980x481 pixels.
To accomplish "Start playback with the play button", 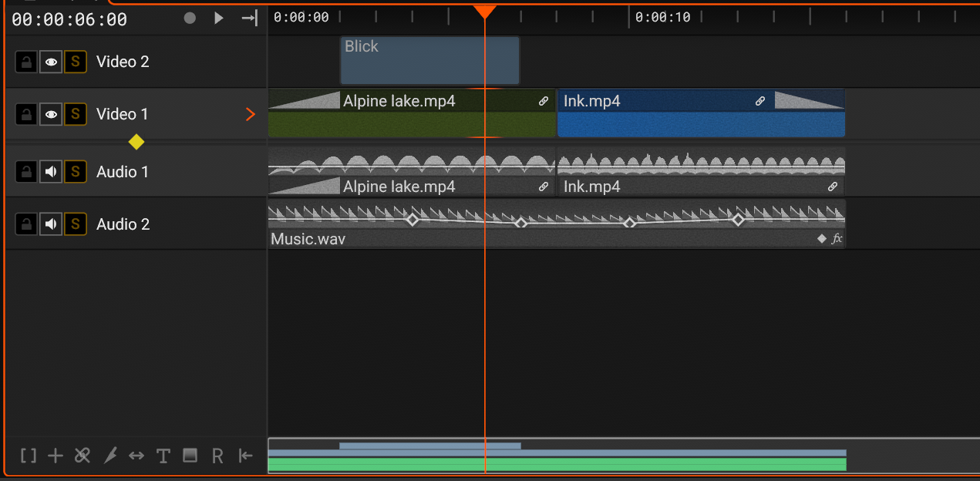I will (219, 18).
